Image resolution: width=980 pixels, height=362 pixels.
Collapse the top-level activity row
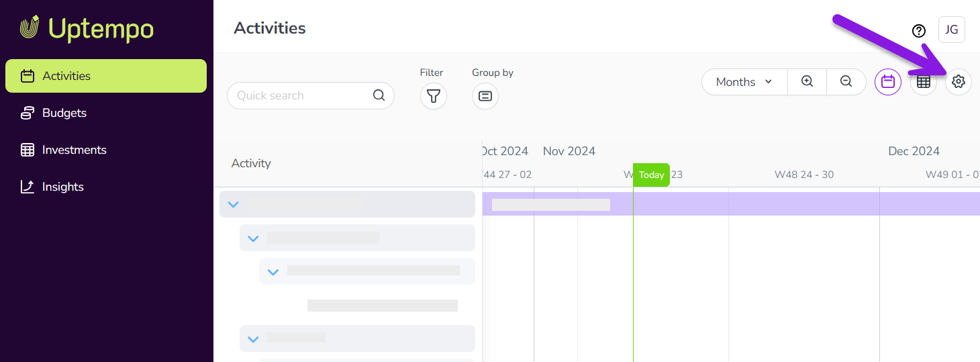(x=233, y=204)
